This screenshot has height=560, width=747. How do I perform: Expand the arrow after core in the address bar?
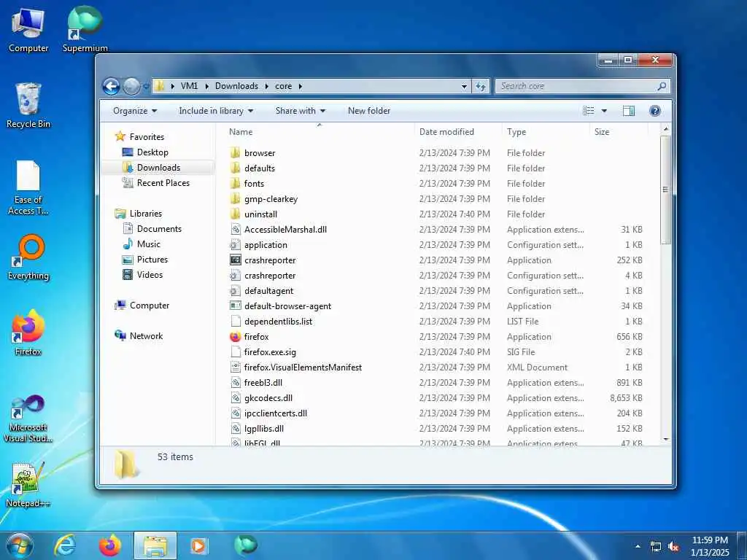pyautogui.click(x=301, y=86)
